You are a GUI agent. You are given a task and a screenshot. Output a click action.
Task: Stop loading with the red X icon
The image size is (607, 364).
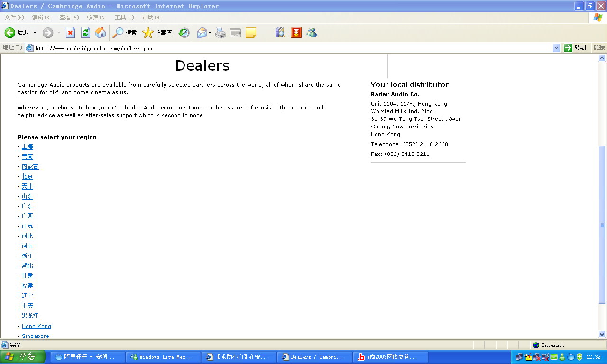[70, 33]
